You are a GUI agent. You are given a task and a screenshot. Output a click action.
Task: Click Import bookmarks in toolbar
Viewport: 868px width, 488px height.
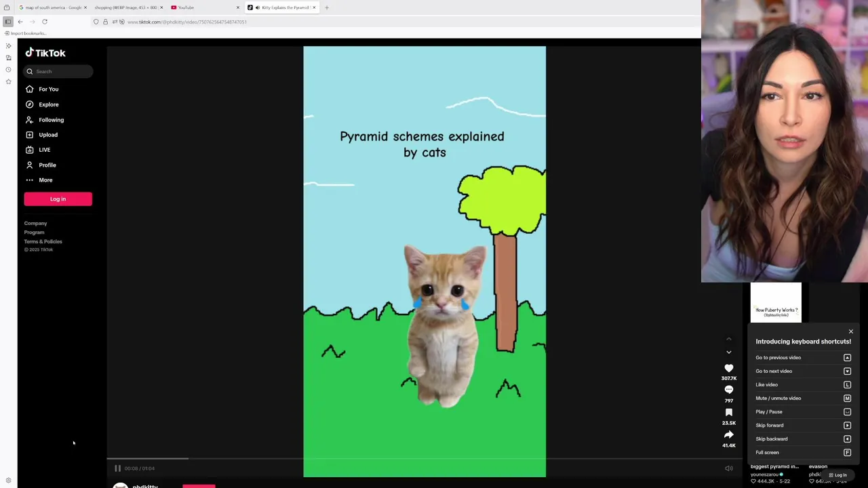(x=26, y=33)
